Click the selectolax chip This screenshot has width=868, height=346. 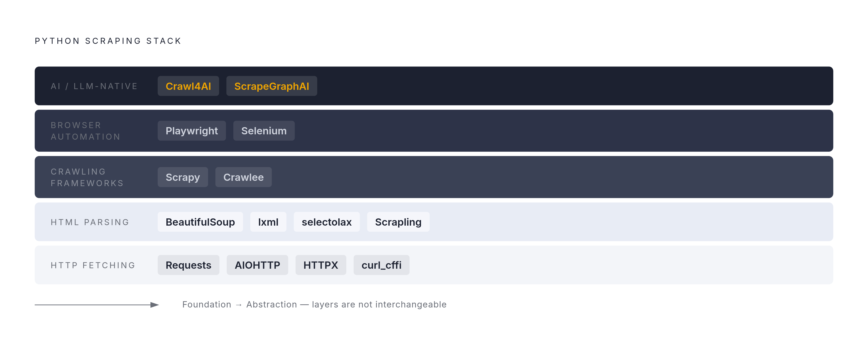coord(326,222)
